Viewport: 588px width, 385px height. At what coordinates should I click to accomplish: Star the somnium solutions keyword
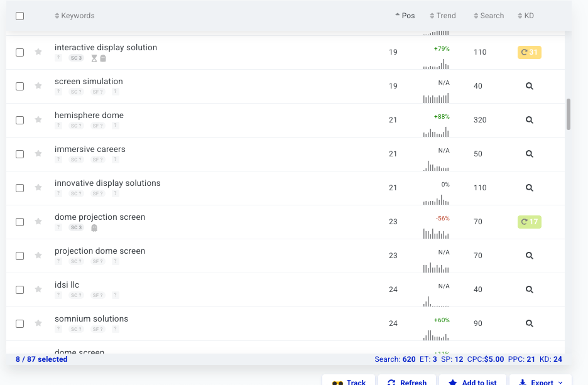tap(38, 323)
